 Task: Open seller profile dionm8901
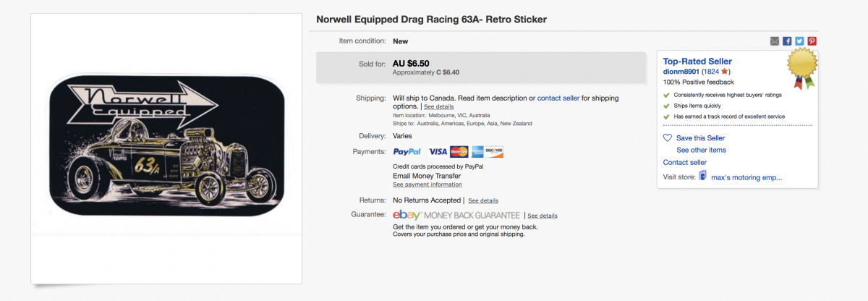[681, 72]
